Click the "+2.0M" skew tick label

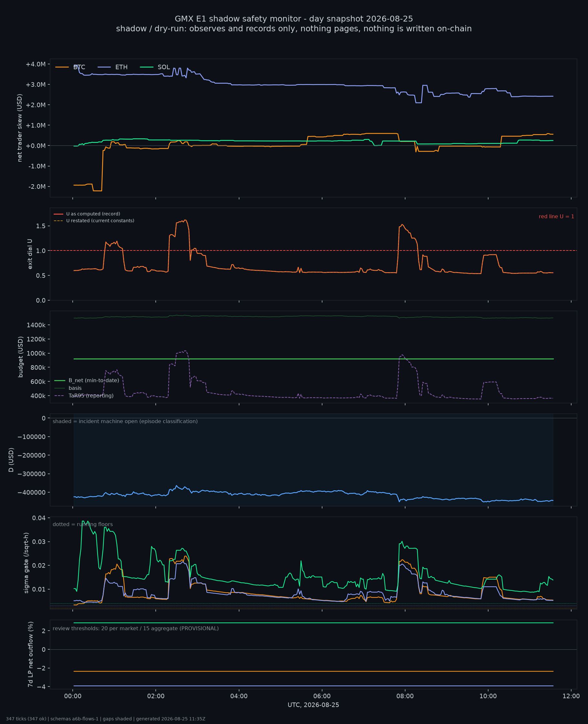point(36,105)
